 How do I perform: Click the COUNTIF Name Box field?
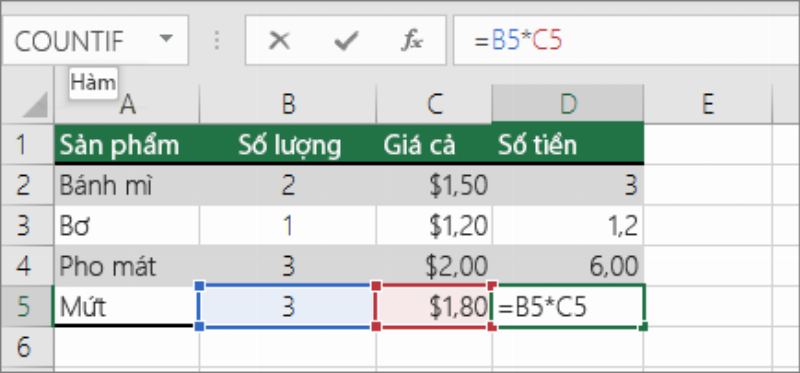pyautogui.click(x=95, y=40)
